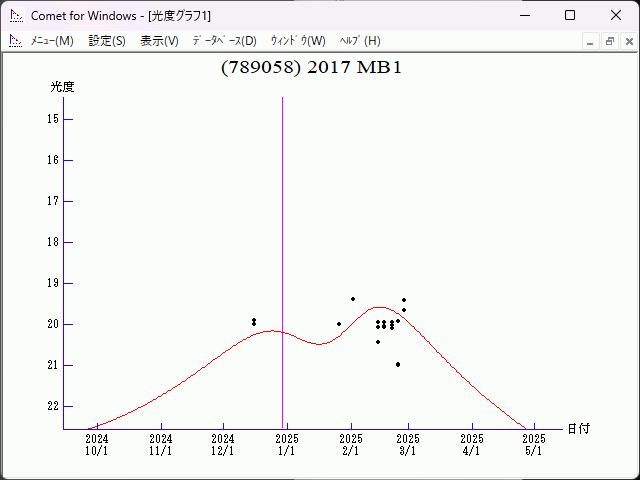640x480 pixels.
Task: Maximize the Comet for Windows main window
Action: pyautogui.click(x=570, y=15)
